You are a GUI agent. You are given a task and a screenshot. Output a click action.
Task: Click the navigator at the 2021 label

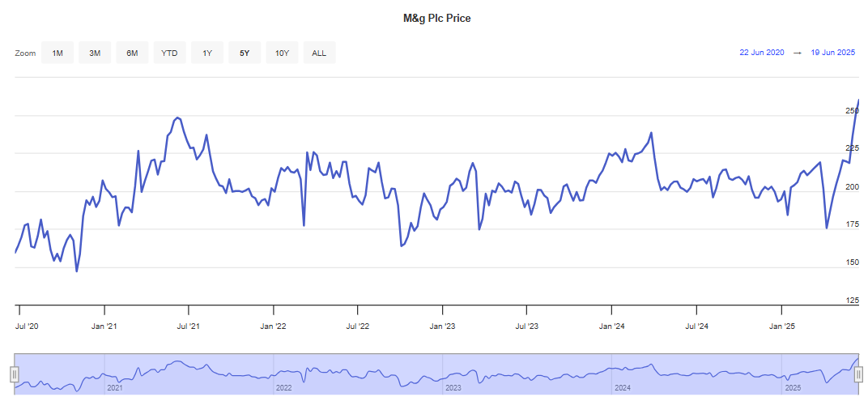[x=114, y=388]
